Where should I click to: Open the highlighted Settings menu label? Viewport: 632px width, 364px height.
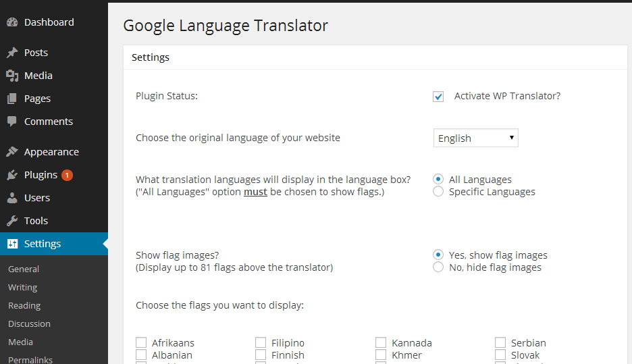point(43,244)
